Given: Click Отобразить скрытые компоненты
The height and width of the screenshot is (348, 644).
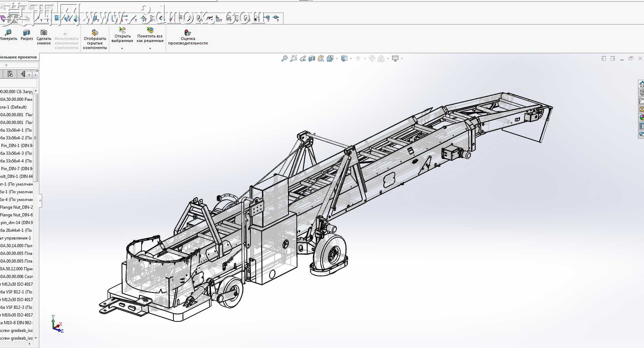Looking at the screenshot, I should 95,40.
